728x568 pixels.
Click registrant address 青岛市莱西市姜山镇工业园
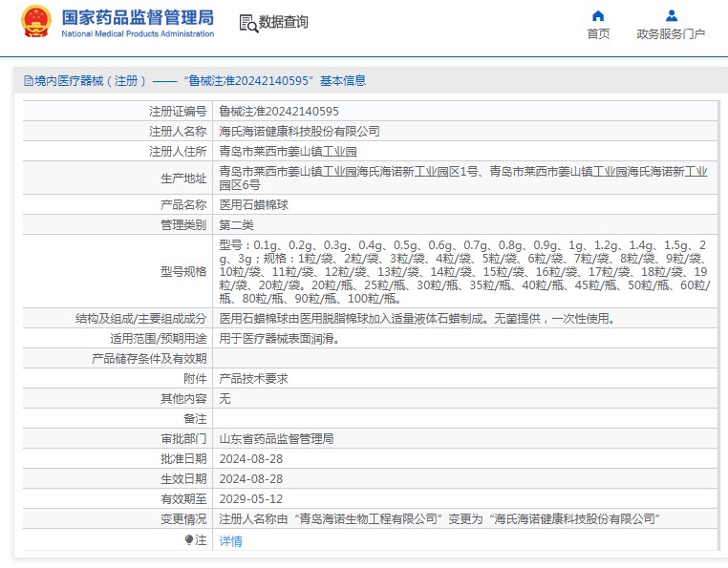tap(288, 151)
